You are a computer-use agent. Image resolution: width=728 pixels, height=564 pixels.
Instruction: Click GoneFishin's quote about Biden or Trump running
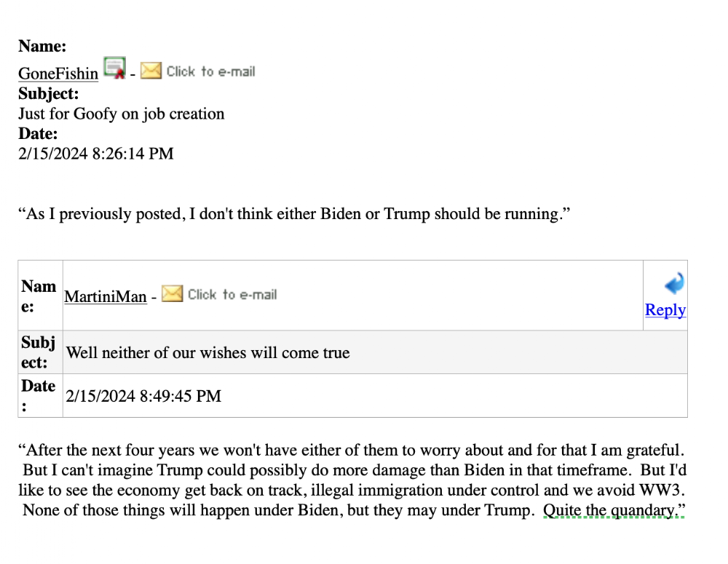pos(291,214)
